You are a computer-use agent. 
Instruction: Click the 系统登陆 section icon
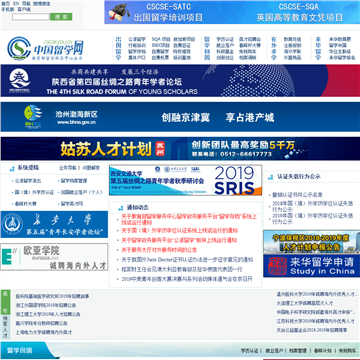[x=12, y=169]
